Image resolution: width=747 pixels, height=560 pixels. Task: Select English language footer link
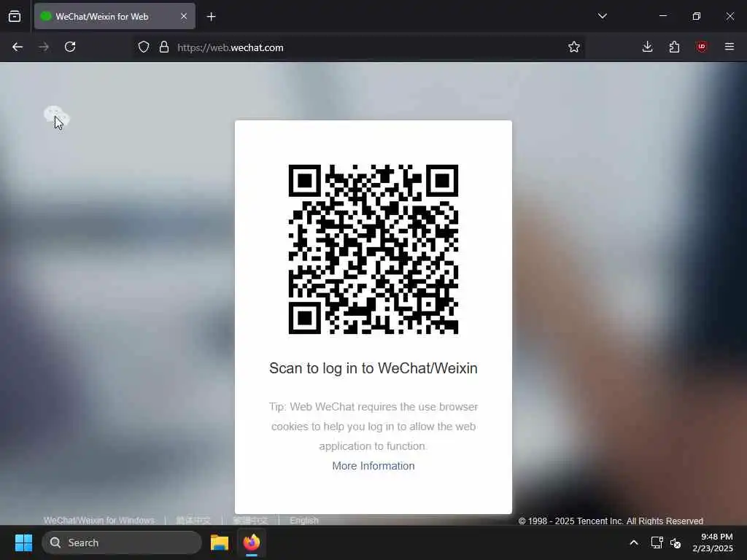pyautogui.click(x=304, y=521)
